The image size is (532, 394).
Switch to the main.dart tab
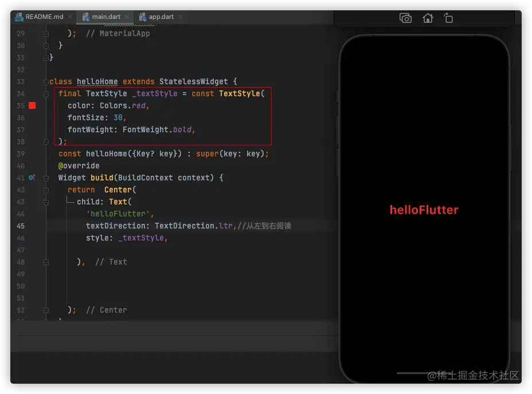(106, 17)
